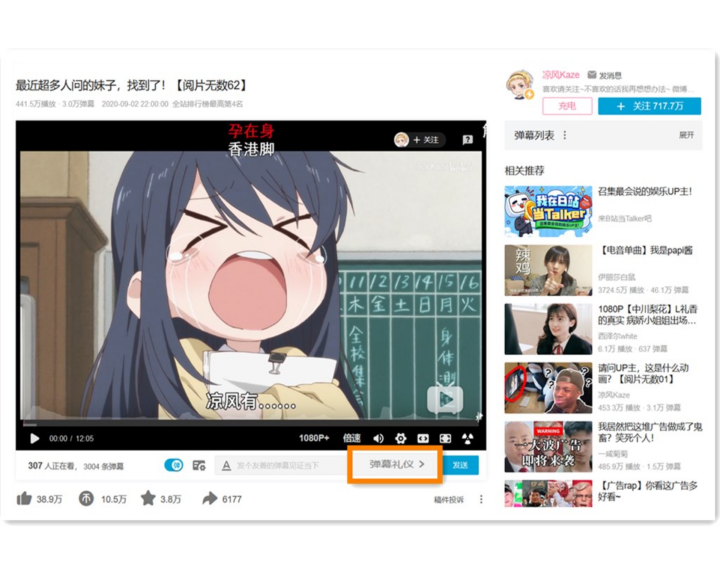The image size is (720, 575).
Task: Expand danmaku list with 展开
Action: (686, 135)
